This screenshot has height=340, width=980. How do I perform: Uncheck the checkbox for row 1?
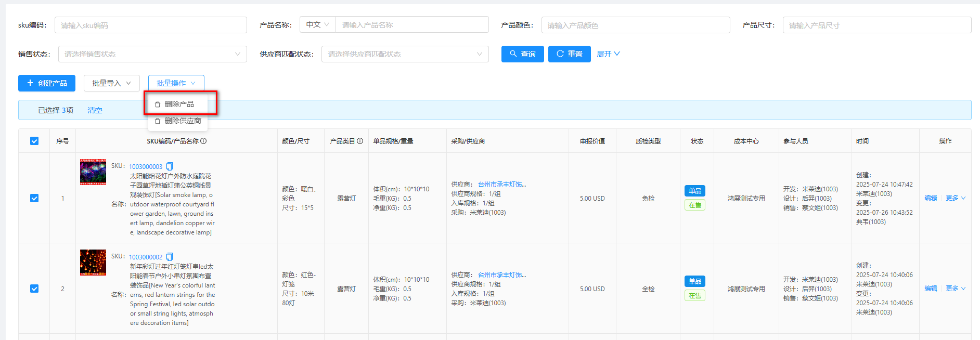(34, 198)
